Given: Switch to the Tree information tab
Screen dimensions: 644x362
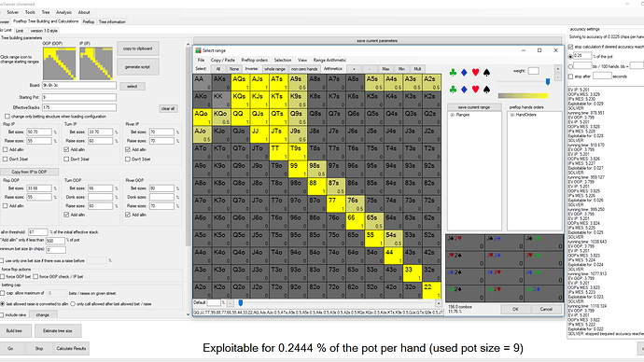Looking at the screenshot, I should [112, 21].
